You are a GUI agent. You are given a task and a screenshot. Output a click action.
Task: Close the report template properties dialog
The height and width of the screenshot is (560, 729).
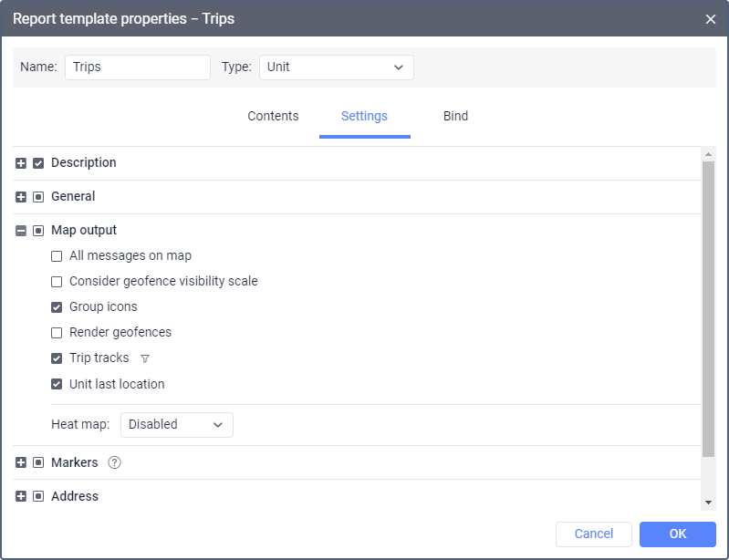(x=711, y=18)
